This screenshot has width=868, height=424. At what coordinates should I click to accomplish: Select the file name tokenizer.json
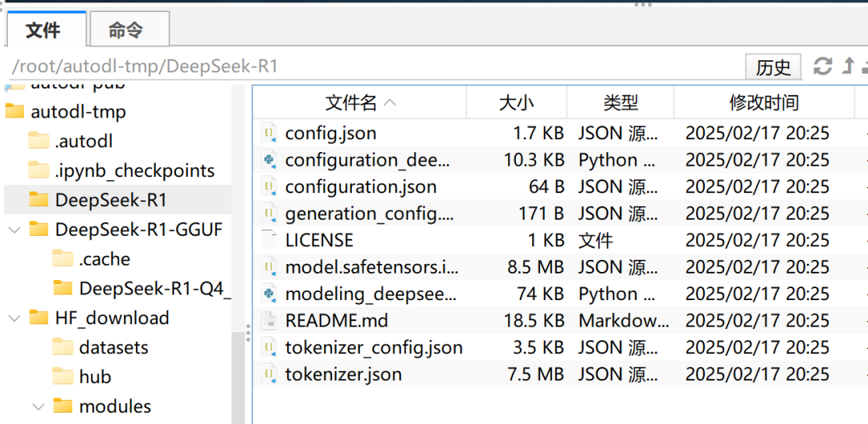click(343, 374)
